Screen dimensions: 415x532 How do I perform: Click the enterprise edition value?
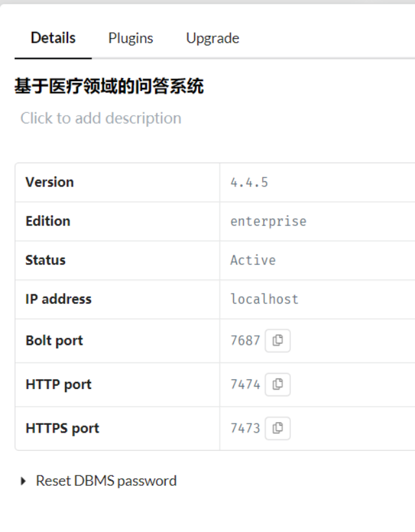click(268, 222)
